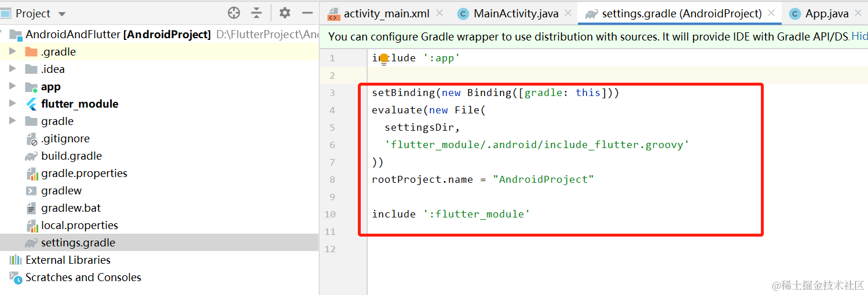Viewport: 868px width, 295px height.
Task: Expand the flutter_module arrow
Action: pos(13,104)
